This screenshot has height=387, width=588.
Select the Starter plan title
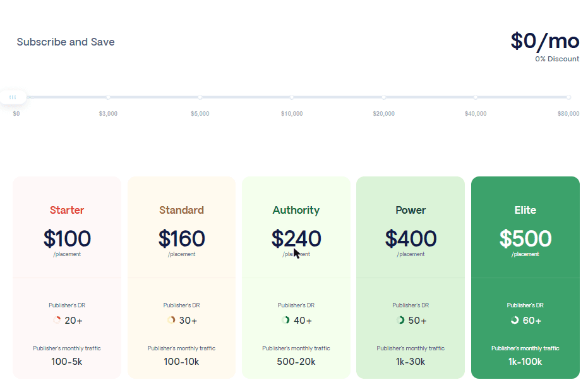point(67,210)
